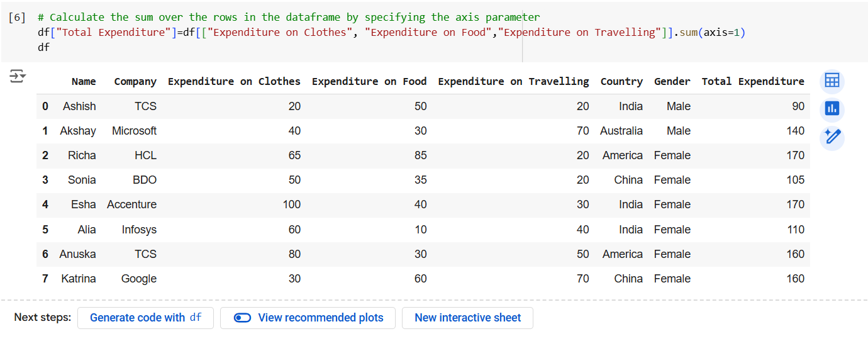
Task: Click the Expenditure on Food header
Action: (369, 81)
